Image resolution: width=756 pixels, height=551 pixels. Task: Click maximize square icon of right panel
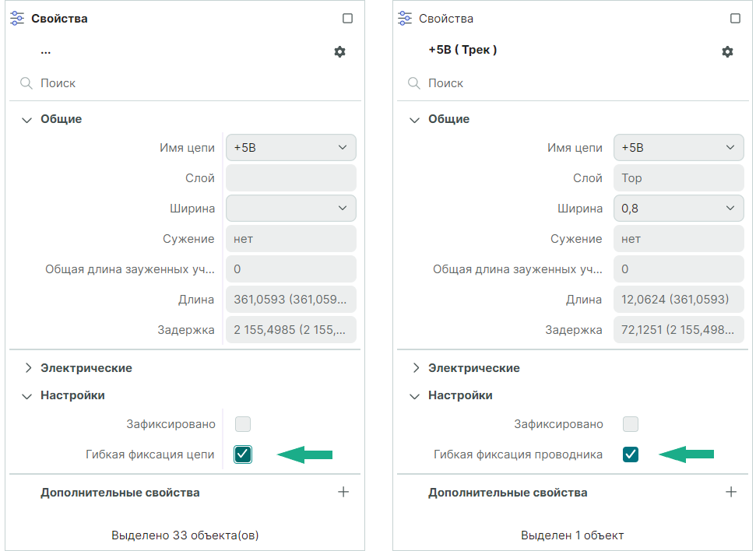point(736,19)
